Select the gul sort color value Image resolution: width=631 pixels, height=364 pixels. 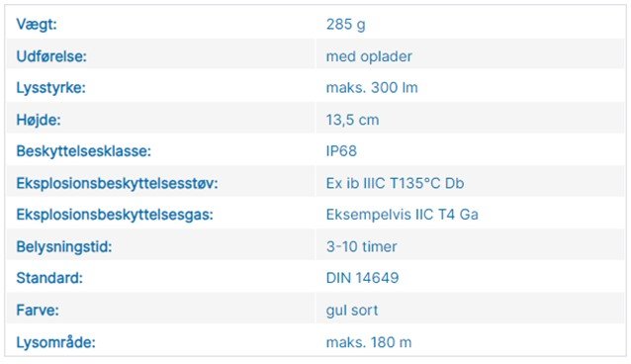click(x=352, y=310)
